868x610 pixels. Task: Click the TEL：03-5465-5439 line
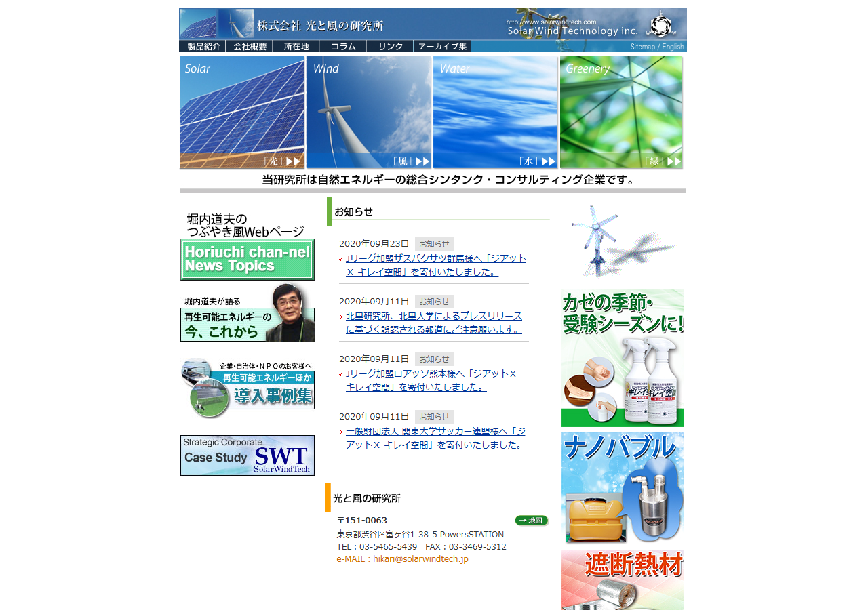377,547
